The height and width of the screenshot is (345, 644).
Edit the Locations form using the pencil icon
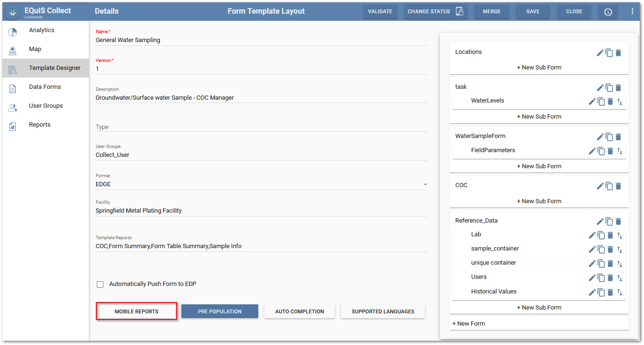[x=600, y=52]
